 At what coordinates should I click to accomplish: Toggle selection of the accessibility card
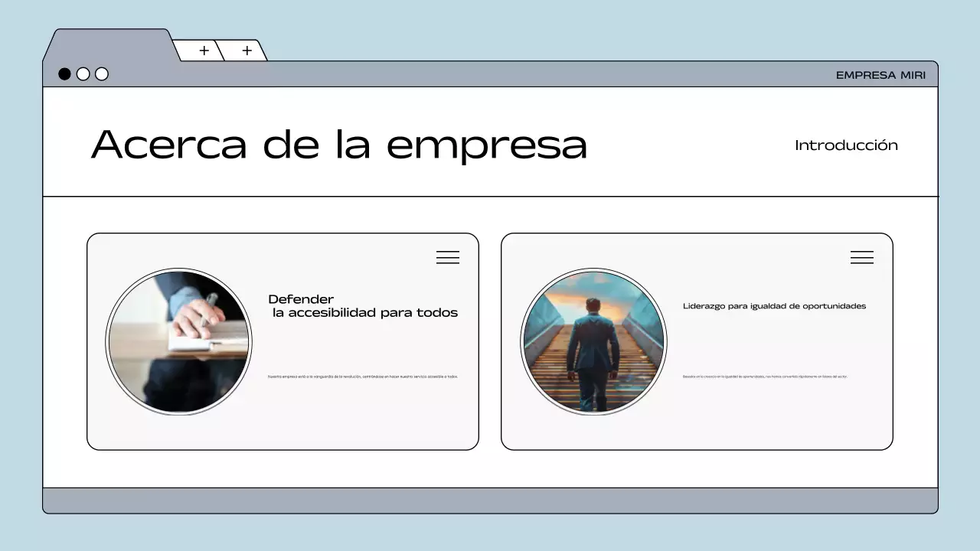283,341
